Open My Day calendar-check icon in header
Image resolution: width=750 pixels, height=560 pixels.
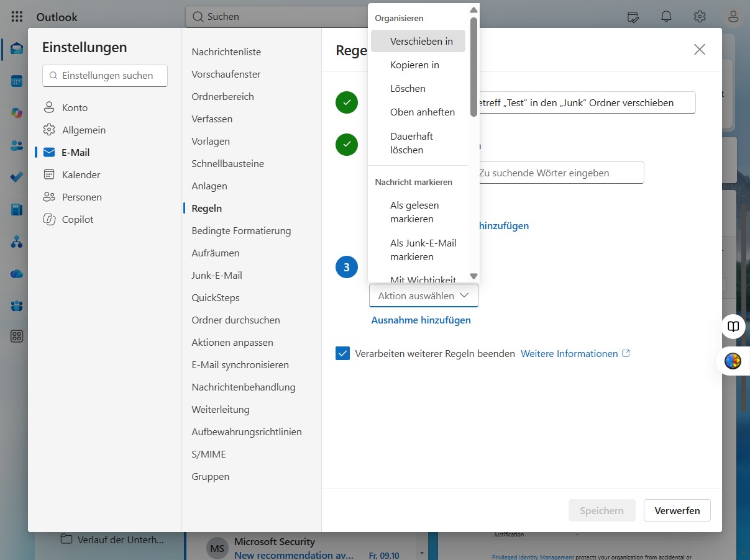(x=633, y=17)
